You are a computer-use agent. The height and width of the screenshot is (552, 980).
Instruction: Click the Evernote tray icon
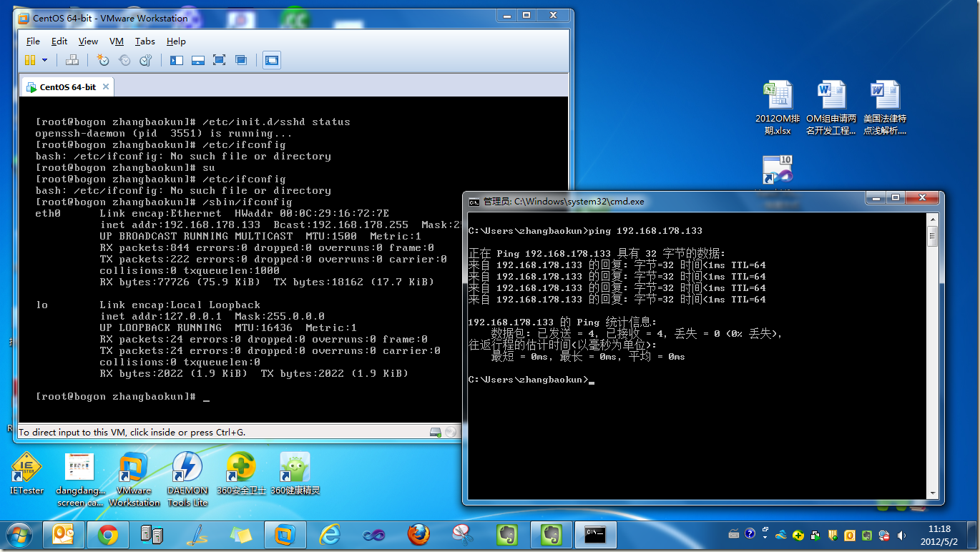[866, 535]
